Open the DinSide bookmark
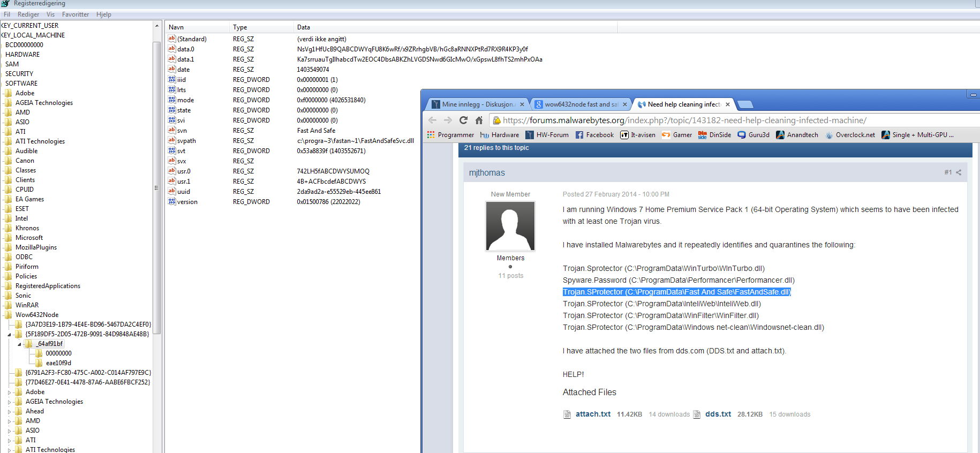The width and height of the screenshot is (980, 453). tap(715, 135)
